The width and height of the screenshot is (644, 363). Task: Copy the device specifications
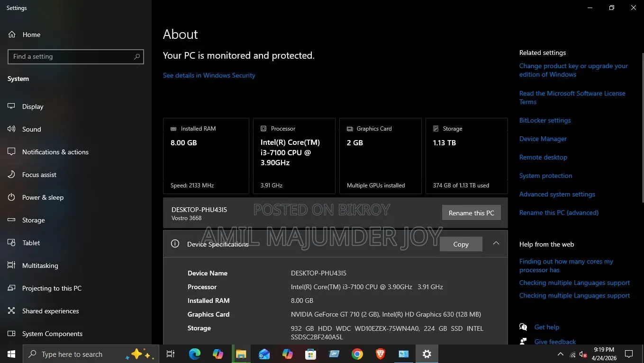coord(461,244)
